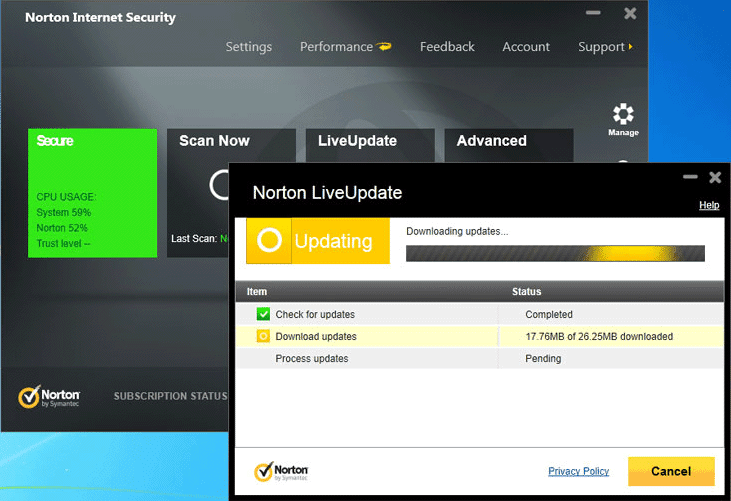Open Settings in Norton Internet Security
The width and height of the screenshot is (731, 501).
[x=248, y=47]
